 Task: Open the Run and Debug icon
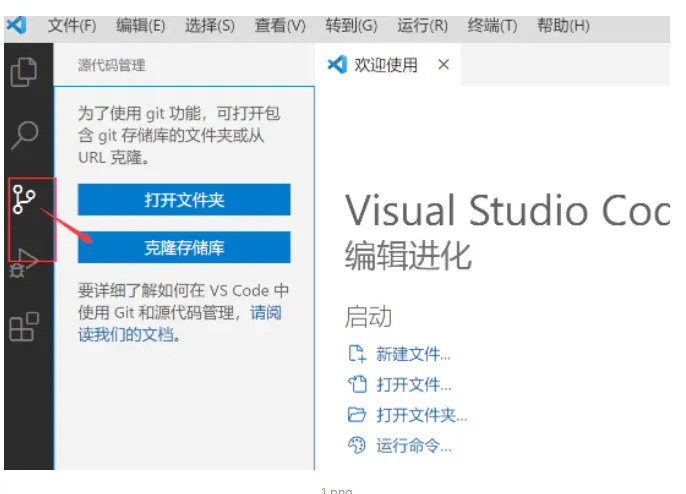pyautogui.click(x=24, y=263)
